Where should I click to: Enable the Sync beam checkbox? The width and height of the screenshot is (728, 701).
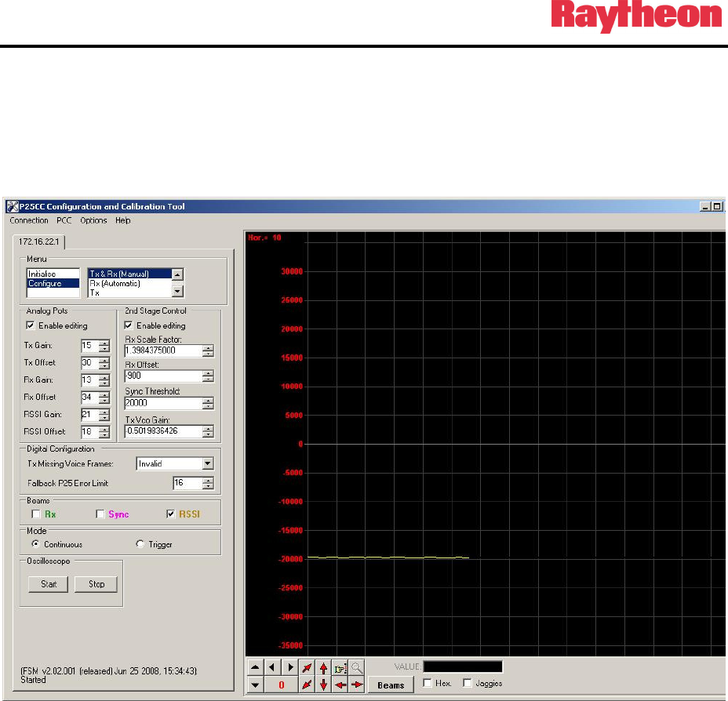[100, 514]
